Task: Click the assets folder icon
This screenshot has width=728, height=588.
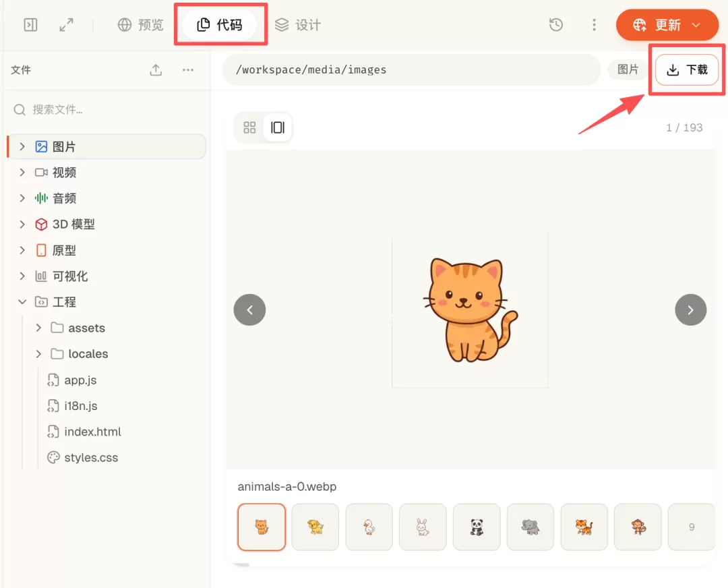Action: (57, 328)
